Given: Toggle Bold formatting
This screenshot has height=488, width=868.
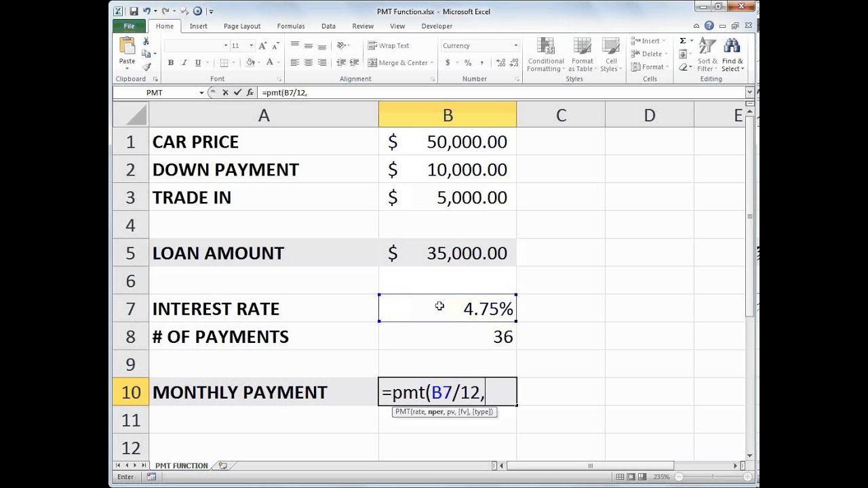Looking at the screenshot, I should coord(171,62).
